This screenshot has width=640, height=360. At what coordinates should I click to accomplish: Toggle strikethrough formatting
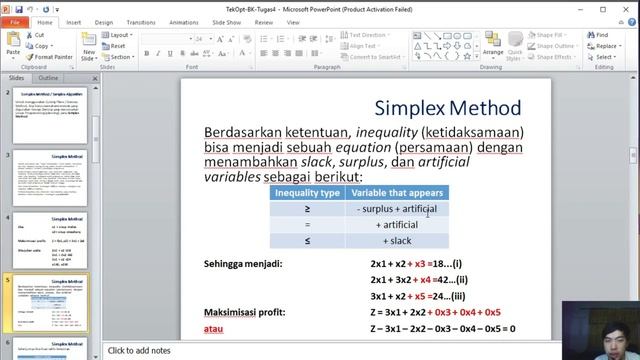pos(194,53)
